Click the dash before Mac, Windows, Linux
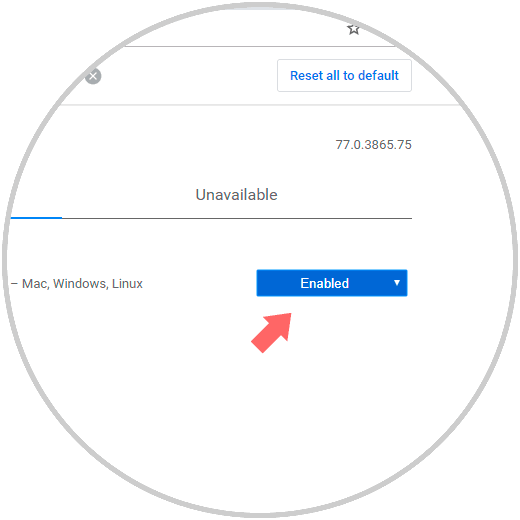The image size is (520, 520). pyautogui.click(x=14, y=284)
